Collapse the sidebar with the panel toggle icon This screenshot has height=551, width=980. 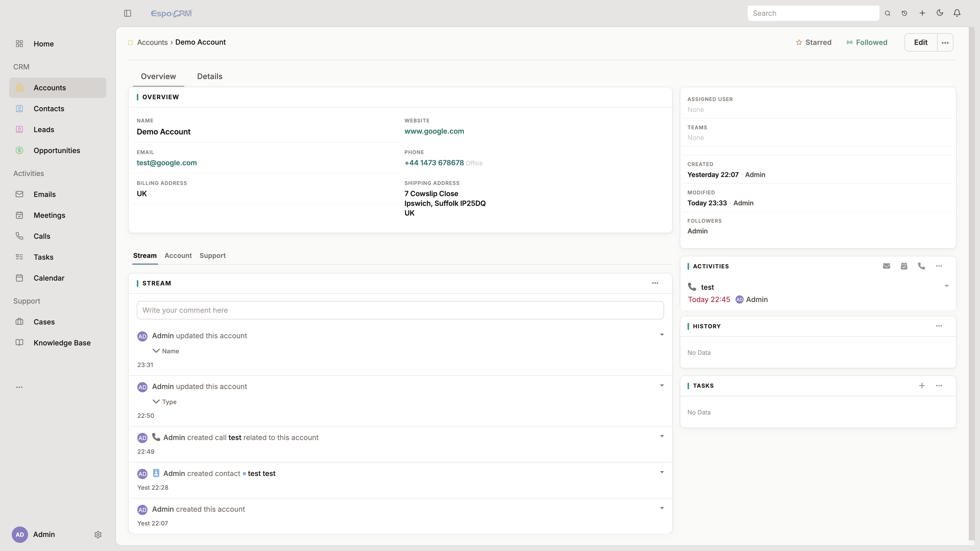127,13
